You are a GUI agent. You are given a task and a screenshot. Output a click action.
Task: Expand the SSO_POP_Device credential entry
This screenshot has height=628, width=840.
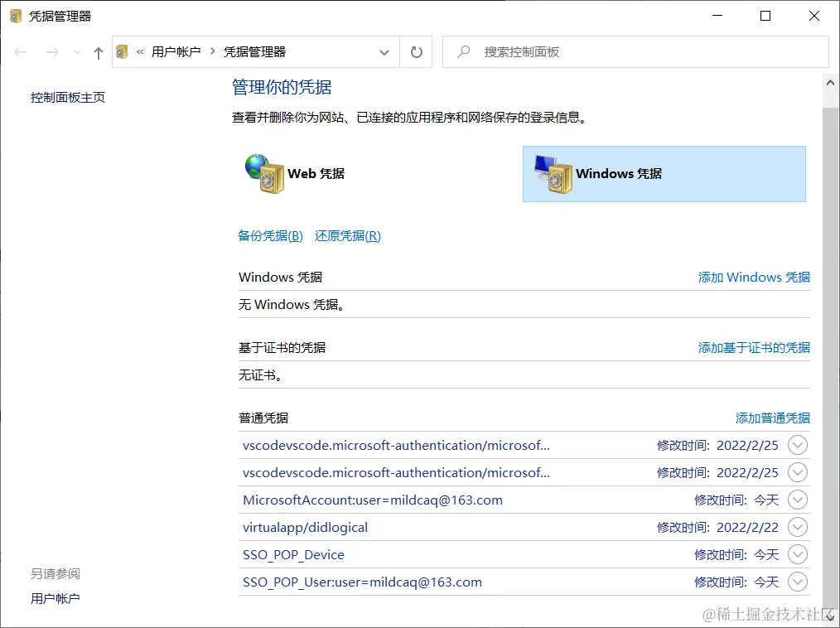point(797,554)
